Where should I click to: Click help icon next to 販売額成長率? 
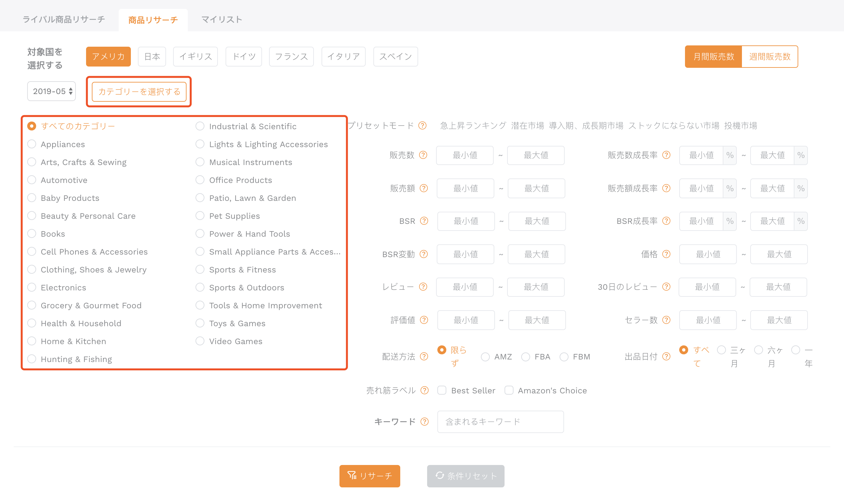point(667,188)
